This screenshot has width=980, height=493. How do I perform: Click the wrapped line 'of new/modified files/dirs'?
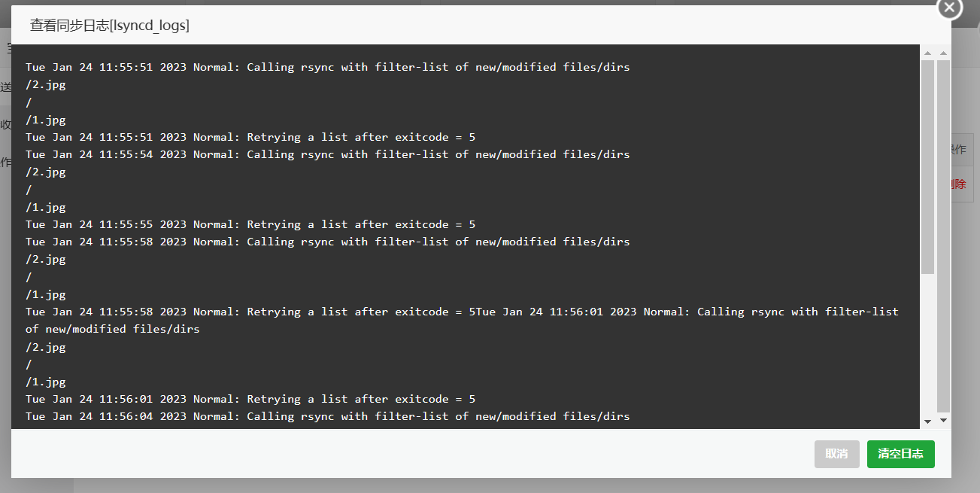(x=113, y=329)
